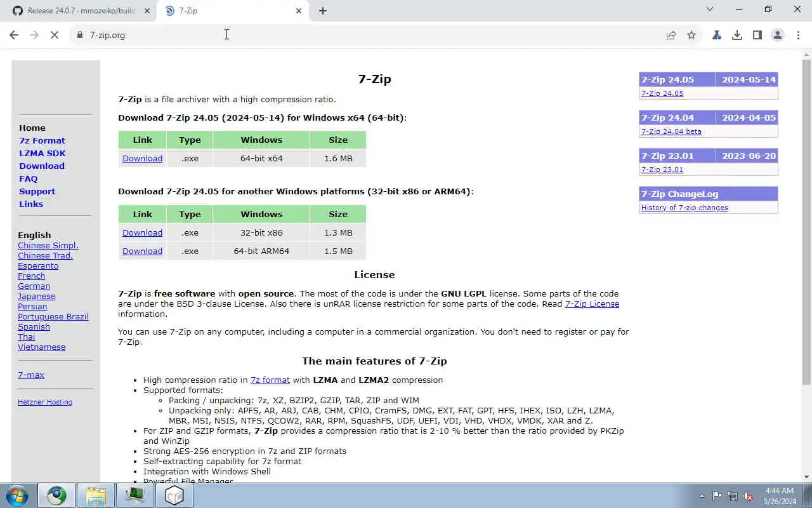Open a new tab with the plus button

click(x=323, y=11)
